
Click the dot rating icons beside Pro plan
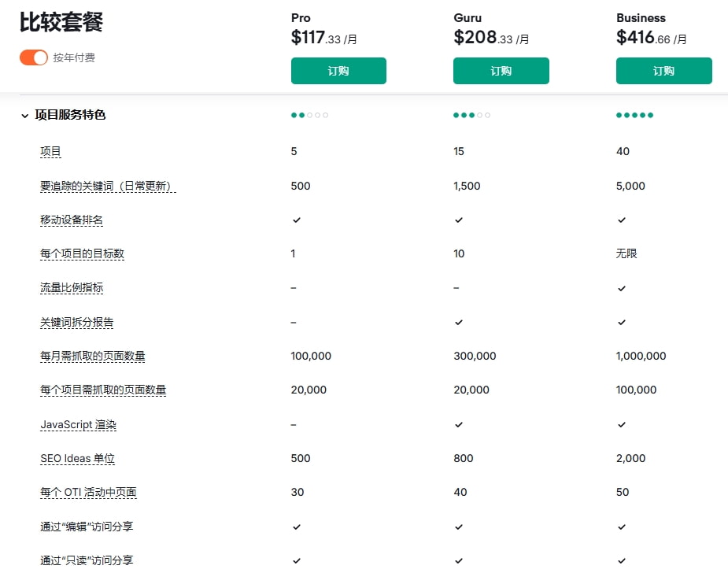click(x=308, y=115)
